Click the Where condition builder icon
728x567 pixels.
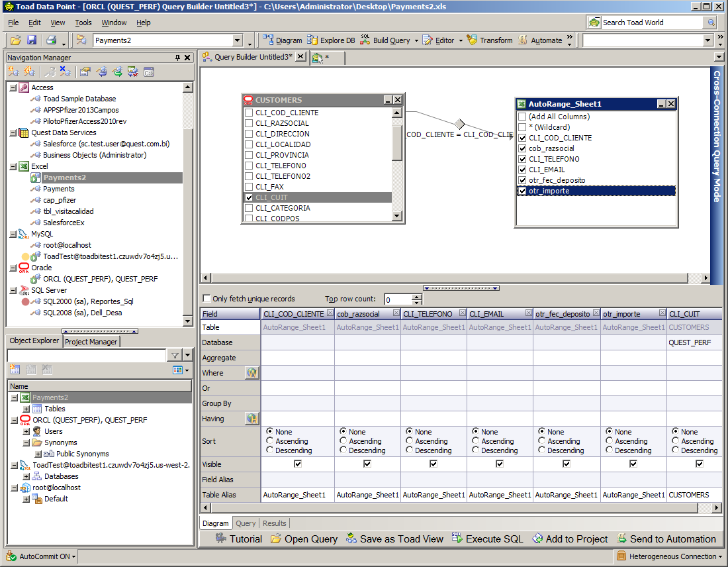tap(251, 373)
